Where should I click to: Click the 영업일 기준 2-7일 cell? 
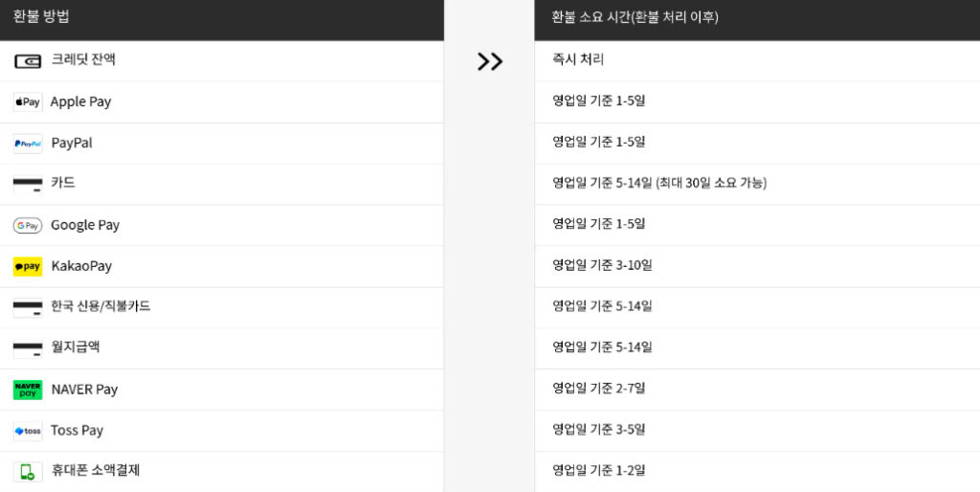[758, 390]
